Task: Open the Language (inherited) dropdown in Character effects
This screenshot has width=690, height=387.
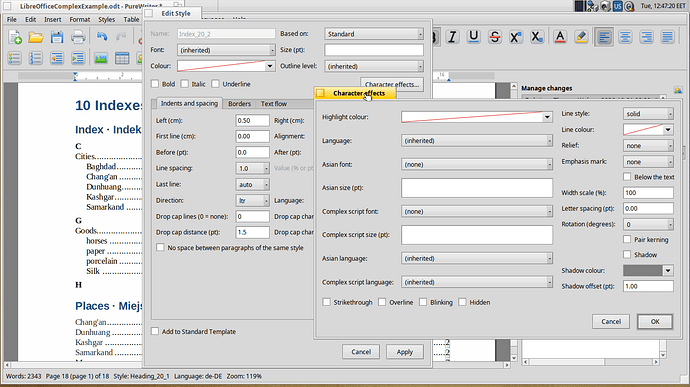Action: pyautogui.click(x=477, y=141)
